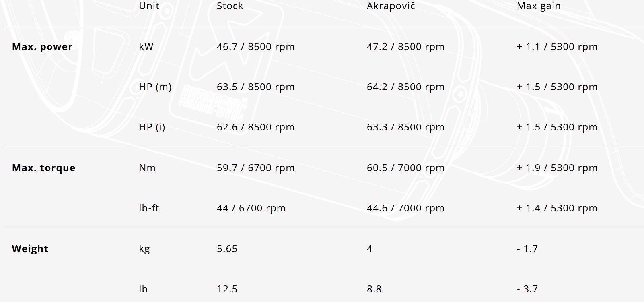Screen dimensions: 644x302
Task: Click the kW unit cell
Action: (x=146, y=47)
